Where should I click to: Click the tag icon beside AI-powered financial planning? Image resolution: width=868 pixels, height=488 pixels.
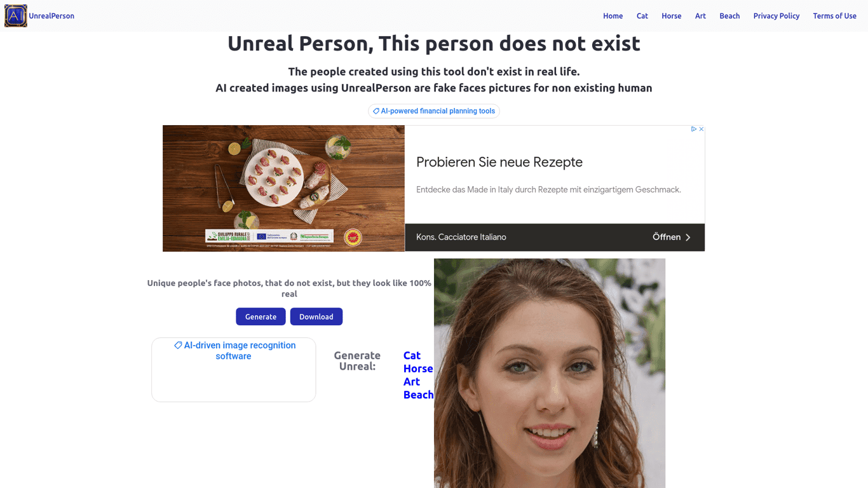coord(376,111)
